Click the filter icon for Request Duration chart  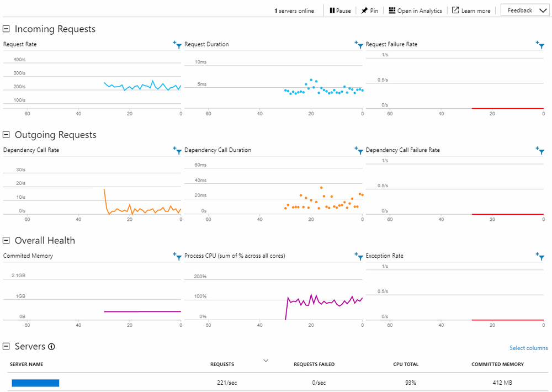tap(359, 45)
